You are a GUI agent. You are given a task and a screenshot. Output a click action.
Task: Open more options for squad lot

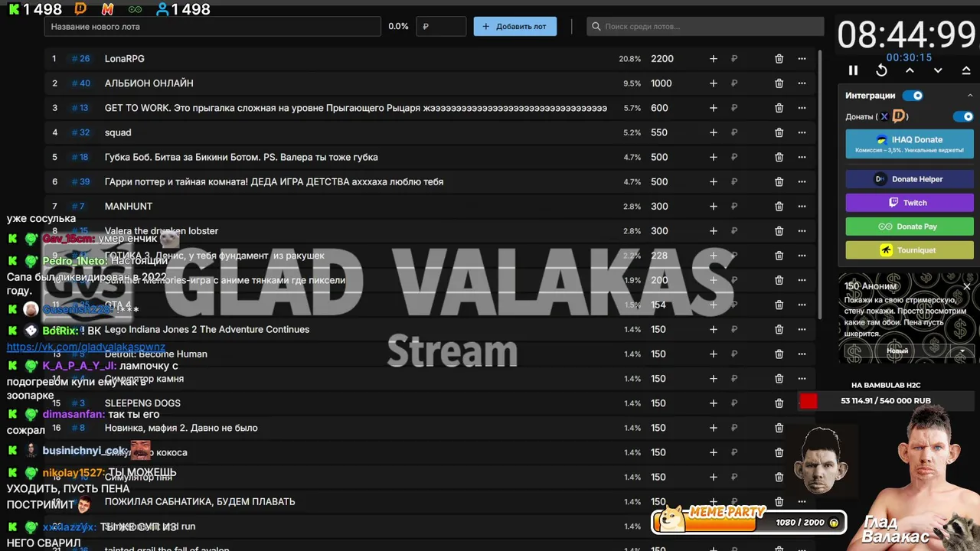pyautogui.click(x=802, y=132)
